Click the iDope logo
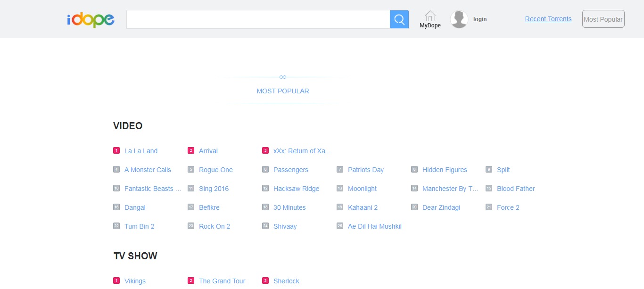This screenshot has width=644, height=289. click(x=91, y=19)
